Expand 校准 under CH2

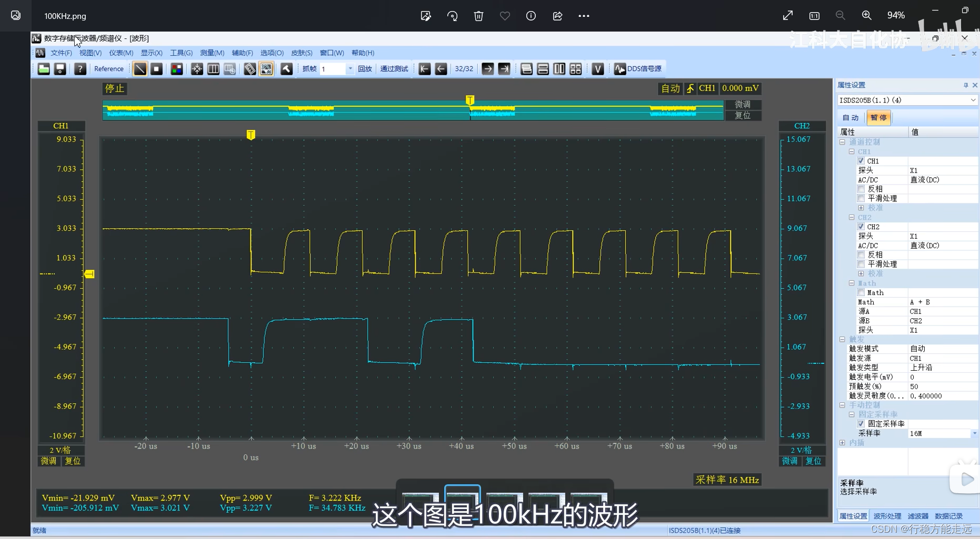(x=861, y=273)
